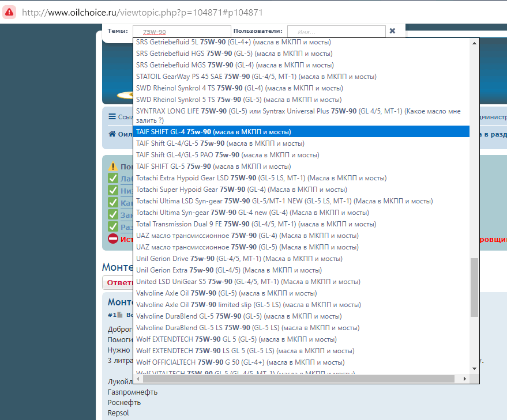507x420 pixels.
Task: Select Unil Gerion Drive 75w-90 item
Action: pos(301,259)
